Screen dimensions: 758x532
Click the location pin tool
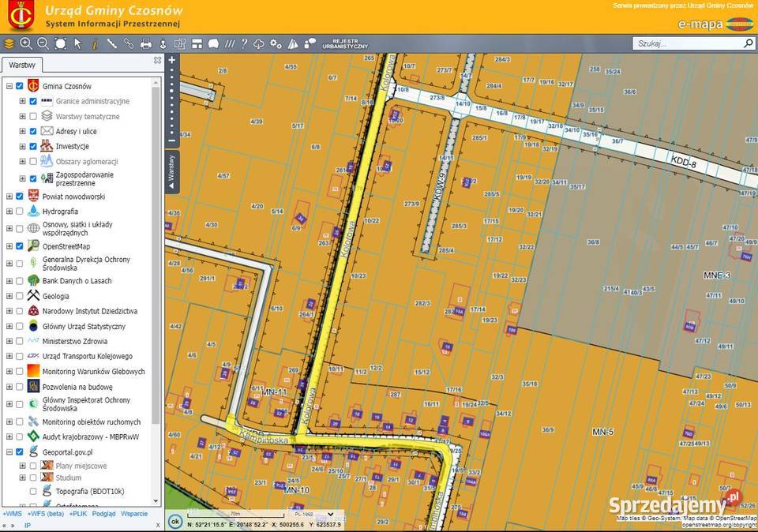tap(163, 44)
